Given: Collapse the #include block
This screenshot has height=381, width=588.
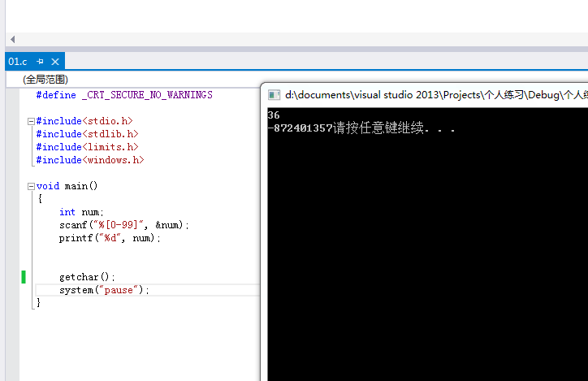Looking at the screenshot, I should (x=31, y=121).
